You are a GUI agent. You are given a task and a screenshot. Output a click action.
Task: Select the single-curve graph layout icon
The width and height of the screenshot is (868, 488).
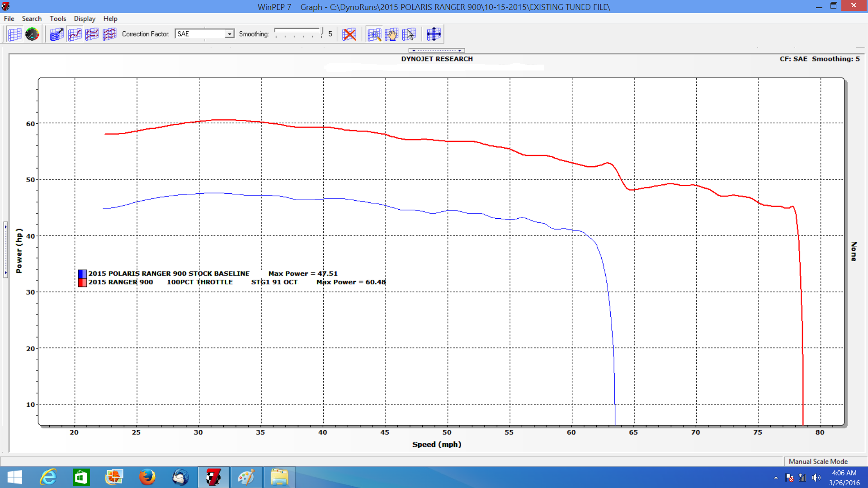[x=75, y=34]
